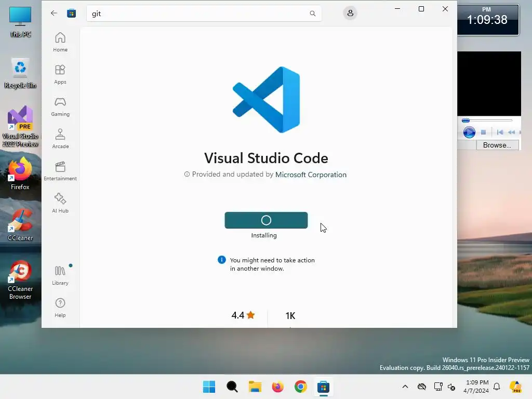Open File Explorer from the taskbar
532x399 pixels.
click(x=255, y=387)
